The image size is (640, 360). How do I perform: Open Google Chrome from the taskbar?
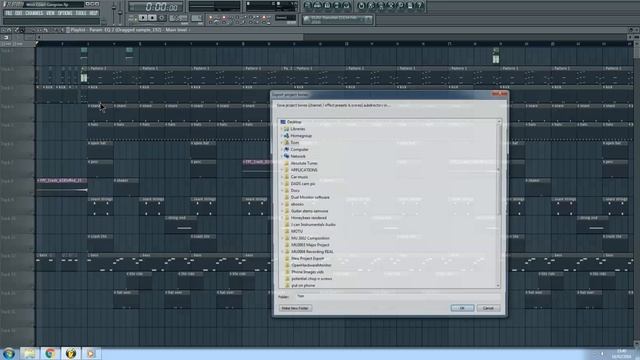[x=50, y=353]
